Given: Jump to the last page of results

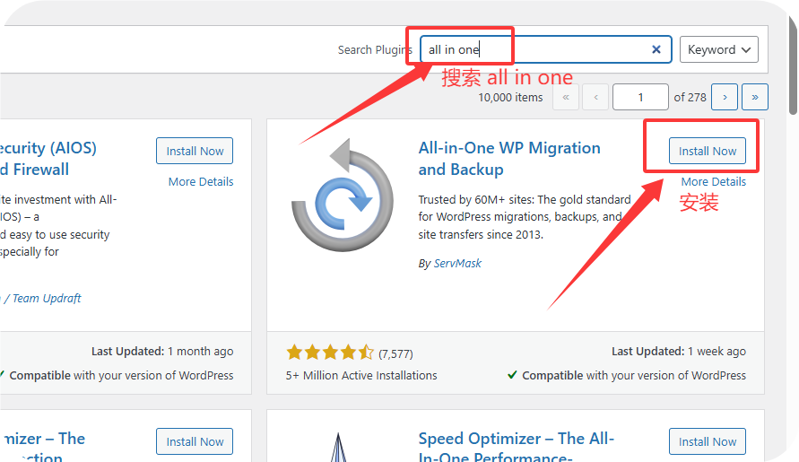Looking at the screenshot, I should (x=755, y=97).
